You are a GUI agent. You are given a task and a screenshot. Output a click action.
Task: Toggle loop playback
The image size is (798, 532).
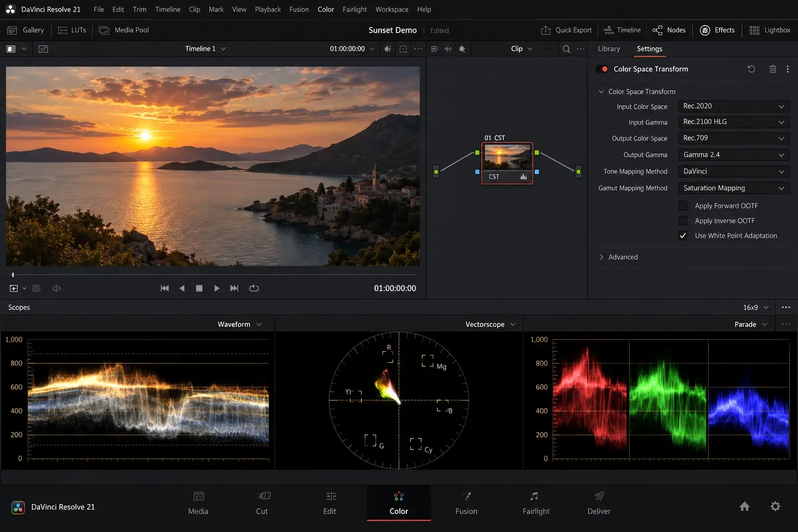[x=254, y=288]
